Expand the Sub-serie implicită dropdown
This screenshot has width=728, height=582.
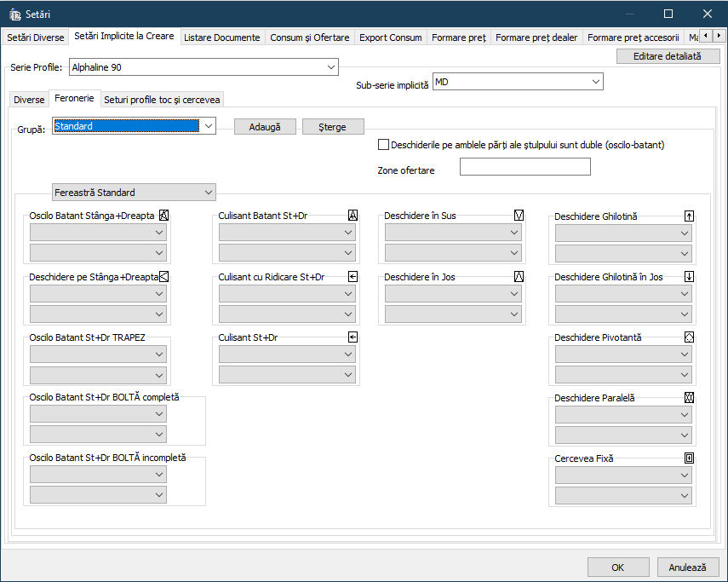coord(595,82)
